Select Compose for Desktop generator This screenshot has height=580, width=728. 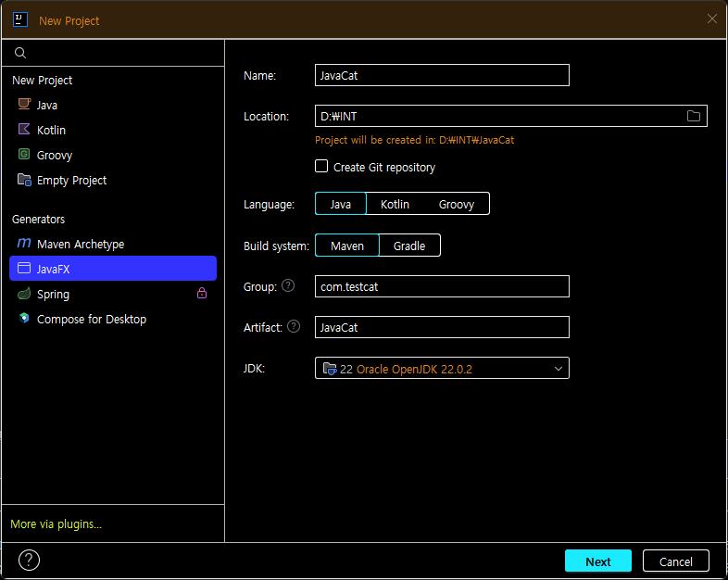point(113,319)
